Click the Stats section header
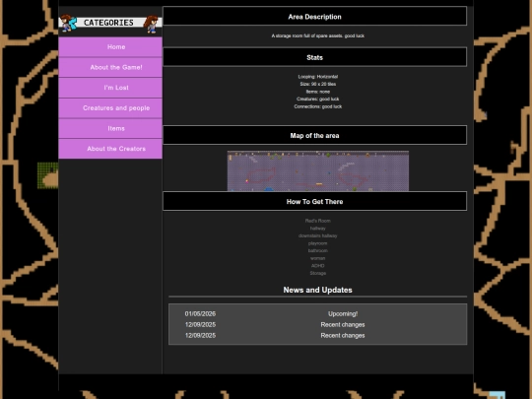The image size is (532, 399). point(315,57)
